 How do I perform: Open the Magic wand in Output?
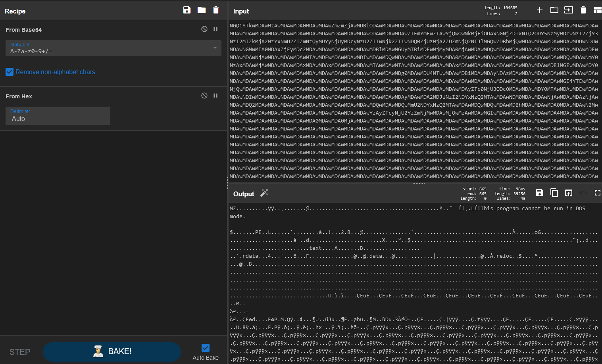[x=264, y=193]
